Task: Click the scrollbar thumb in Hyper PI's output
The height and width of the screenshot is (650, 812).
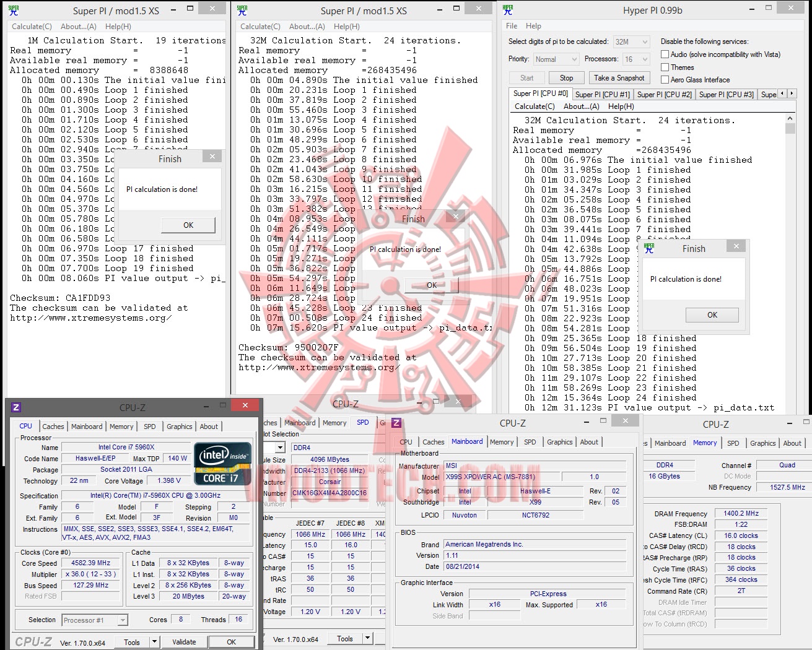Action: [x=790, y=129]
